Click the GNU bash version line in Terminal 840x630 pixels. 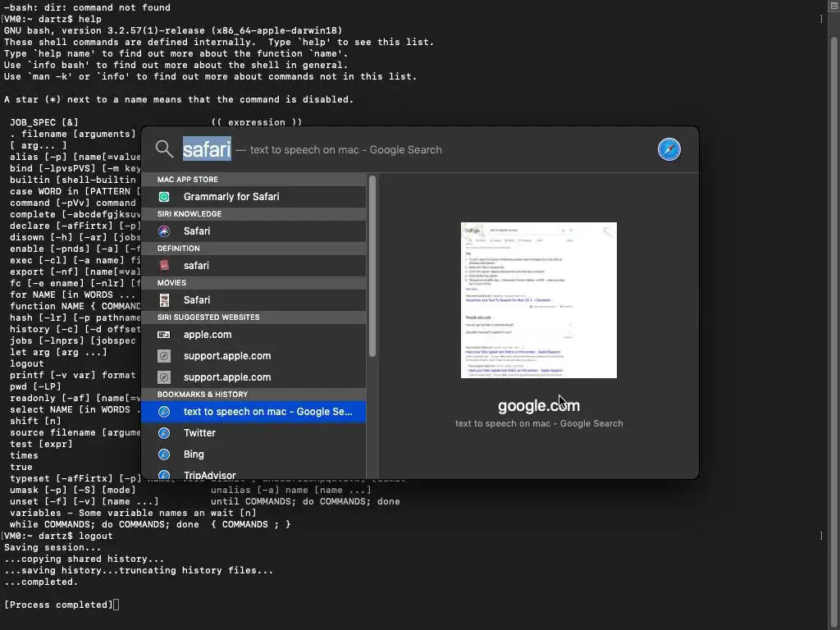[x=173, y=30]
